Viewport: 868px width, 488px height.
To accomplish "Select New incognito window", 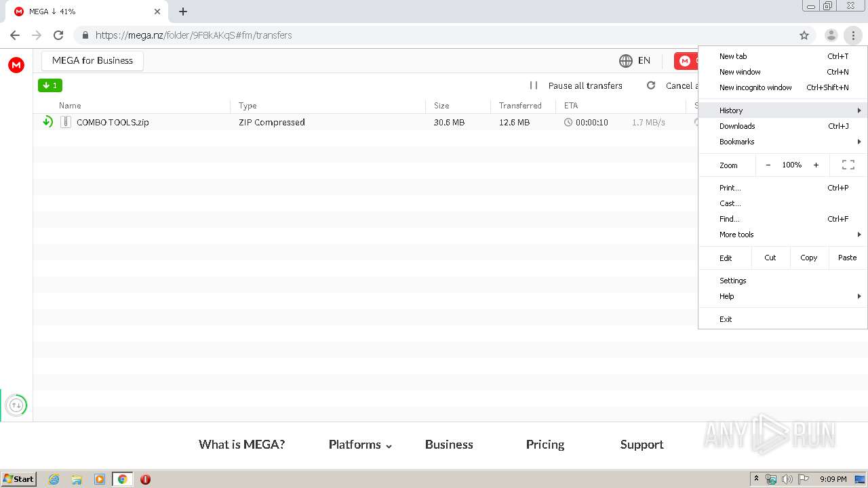I will point(783,87).
